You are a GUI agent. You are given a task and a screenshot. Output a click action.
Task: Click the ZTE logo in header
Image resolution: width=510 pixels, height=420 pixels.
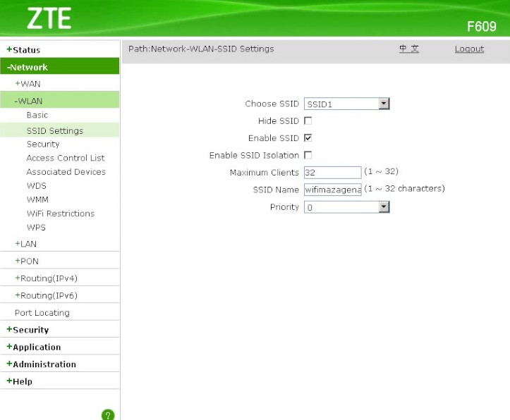coord(49,18)
